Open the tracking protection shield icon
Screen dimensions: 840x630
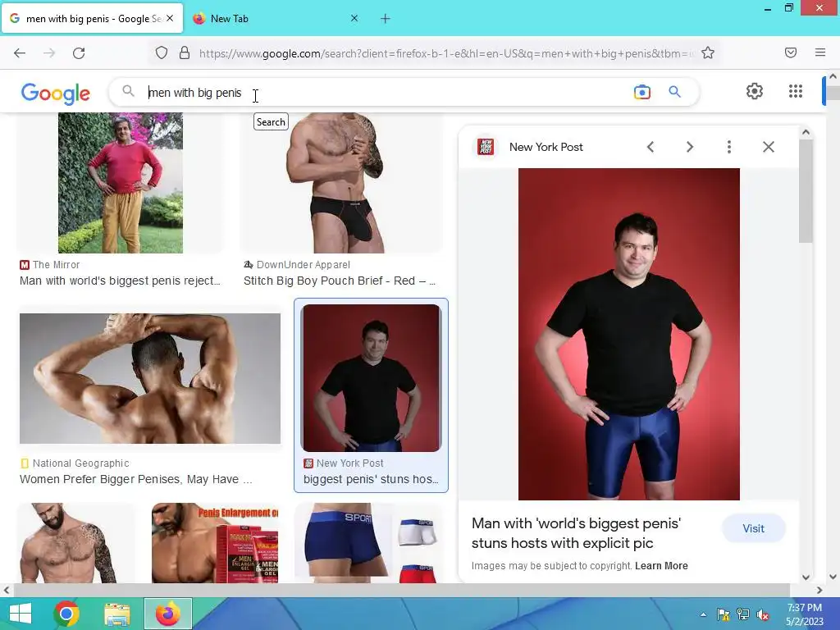point(162,53)
